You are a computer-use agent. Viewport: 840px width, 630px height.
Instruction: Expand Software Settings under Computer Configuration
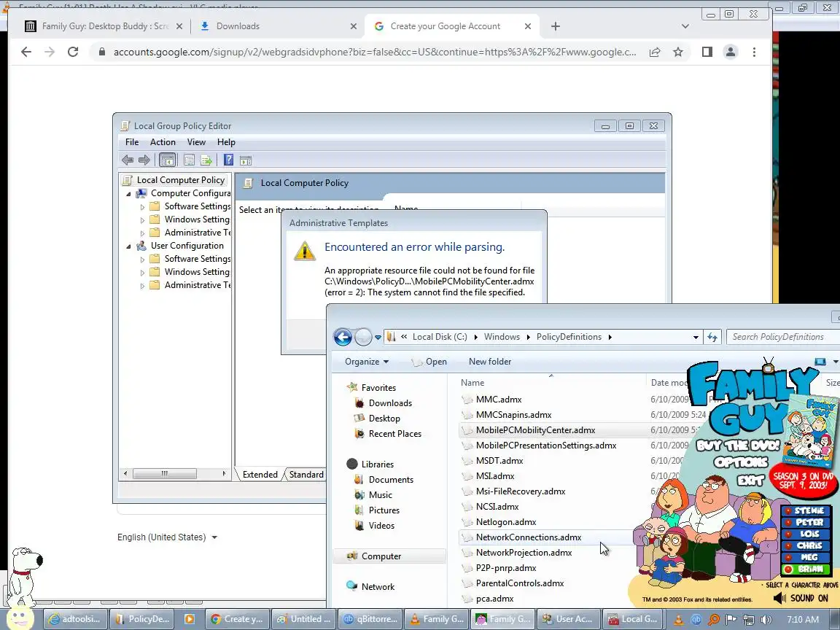[x=142, y=207]
